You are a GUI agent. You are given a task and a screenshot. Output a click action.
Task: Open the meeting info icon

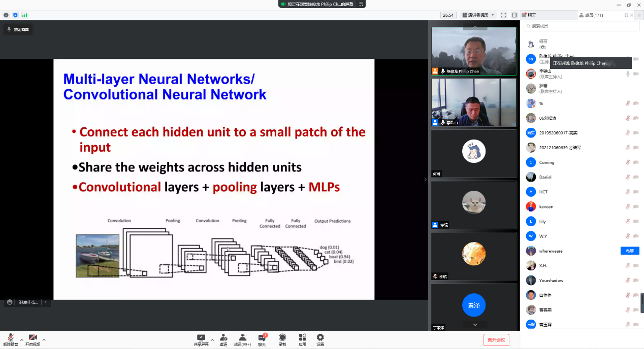(6, 15)
